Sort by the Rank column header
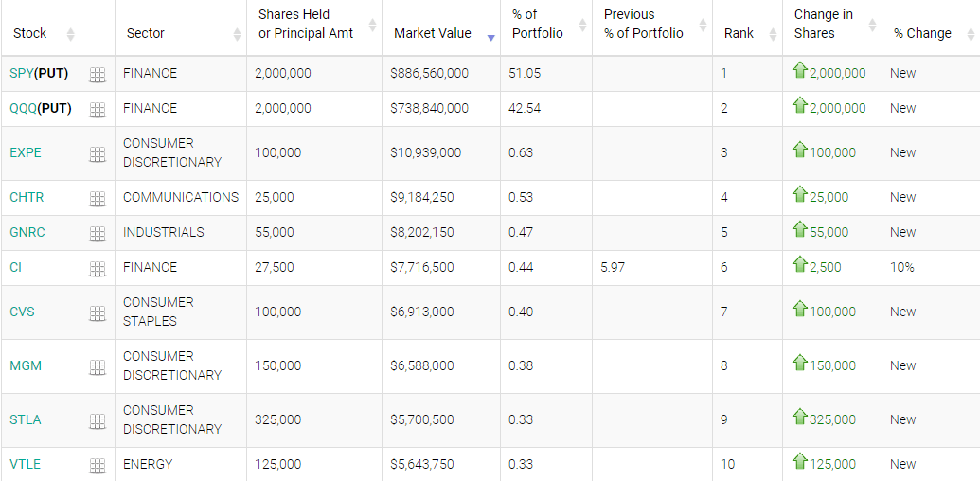 point(739,33)
